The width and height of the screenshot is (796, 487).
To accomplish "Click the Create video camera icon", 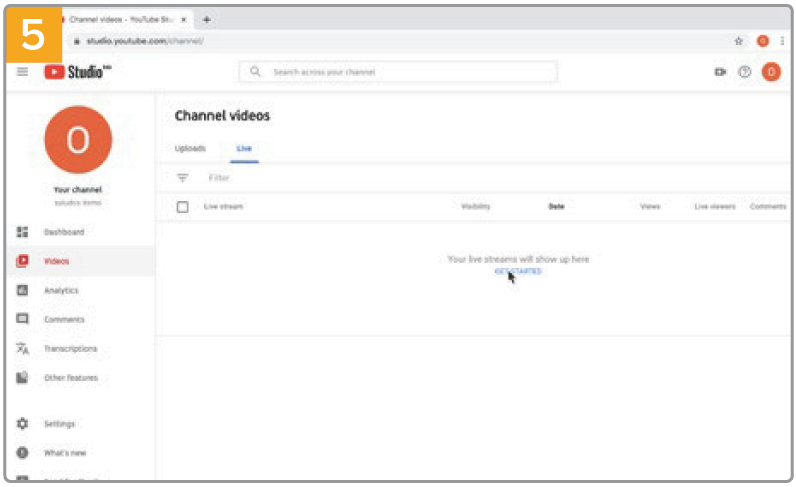I will pos(719,72).
